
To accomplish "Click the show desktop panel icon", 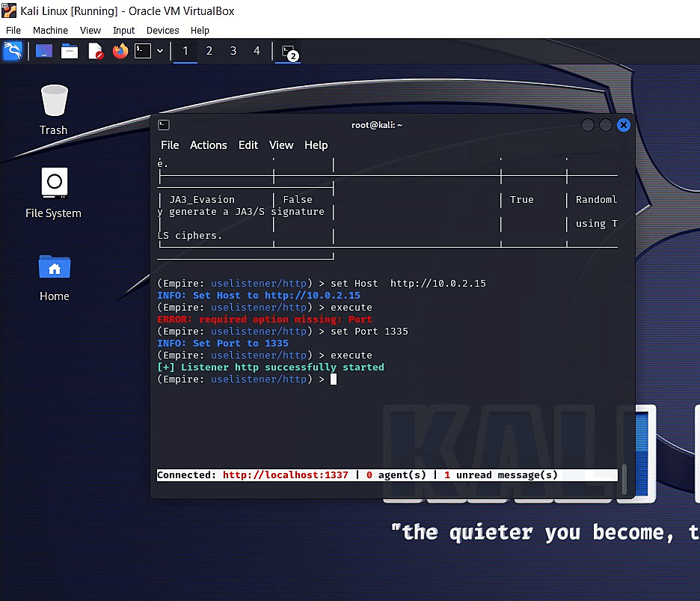I will pos(44,51).
